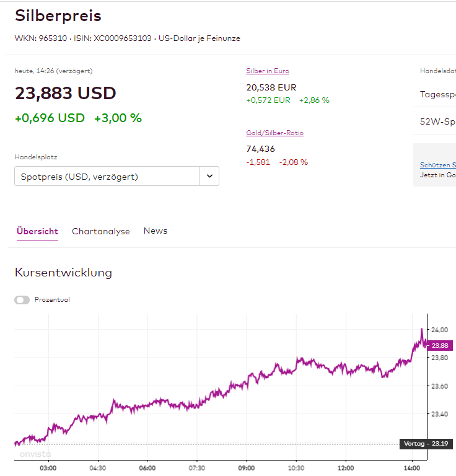Open the Chartanalyse tab
Viewport: 456px width, 476px height.
pos(101,231)
